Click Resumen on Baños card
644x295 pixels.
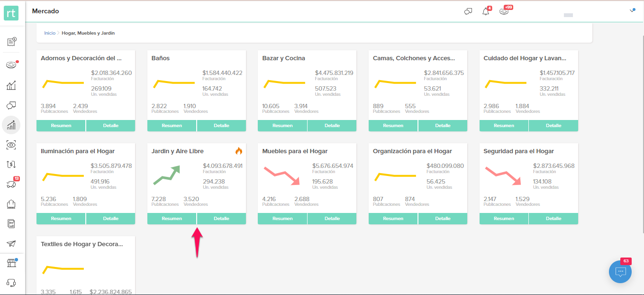coord(172,126)
